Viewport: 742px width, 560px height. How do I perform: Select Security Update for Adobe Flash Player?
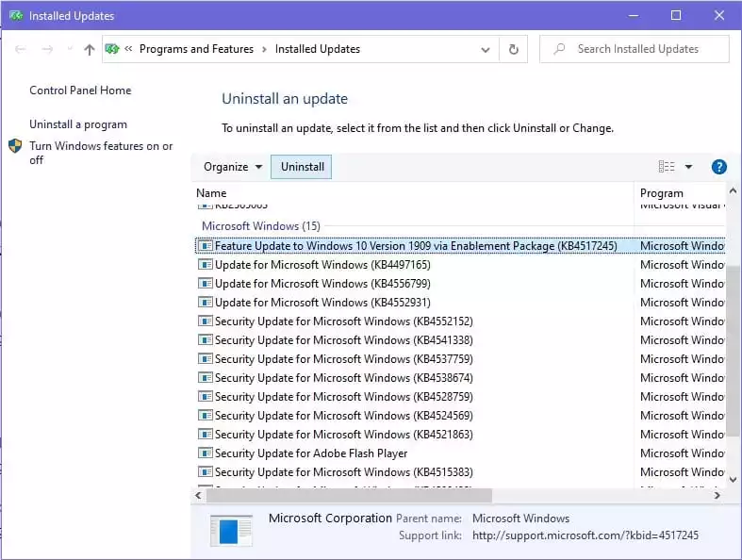coord(311,453)
